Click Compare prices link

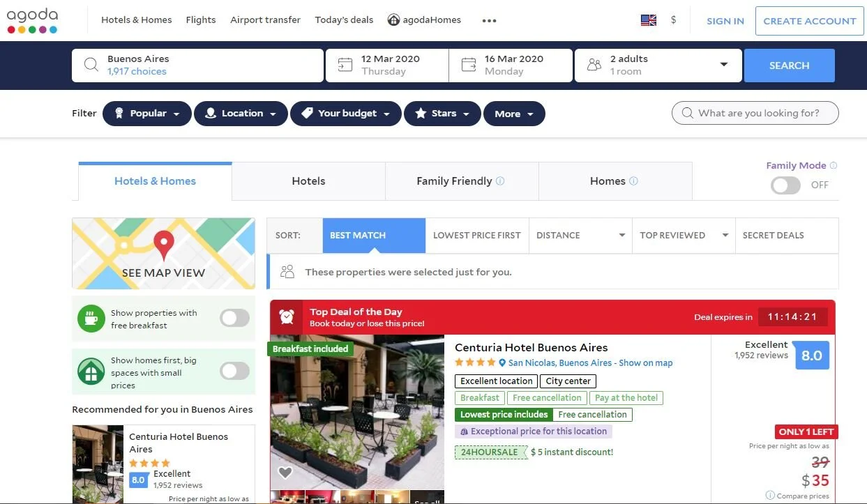(803, 496)
